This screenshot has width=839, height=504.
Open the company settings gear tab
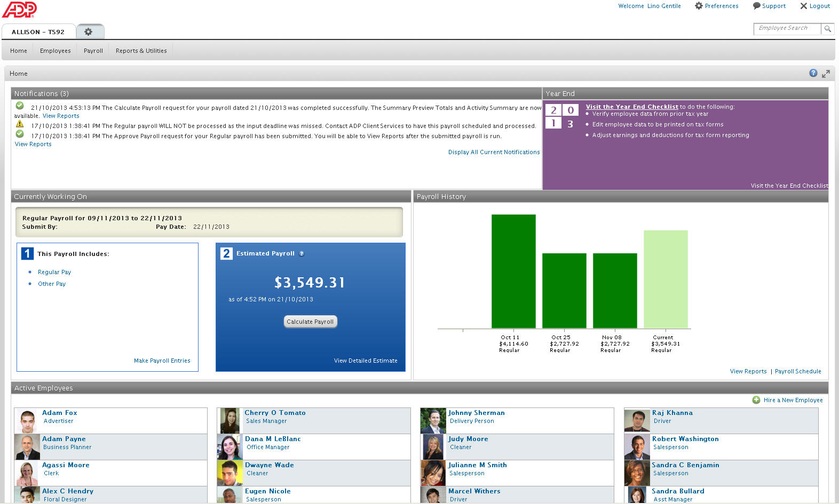89,32
